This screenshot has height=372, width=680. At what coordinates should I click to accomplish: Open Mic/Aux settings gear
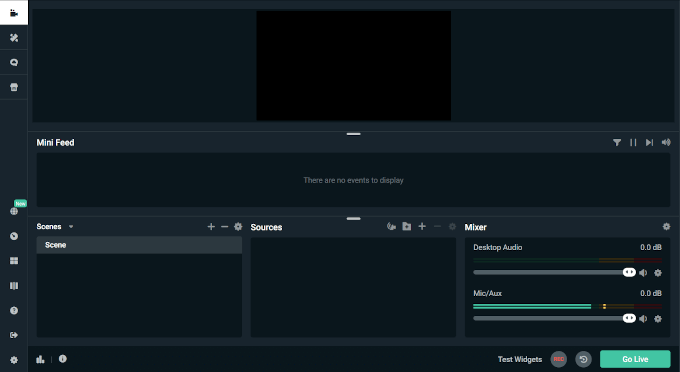658,319
